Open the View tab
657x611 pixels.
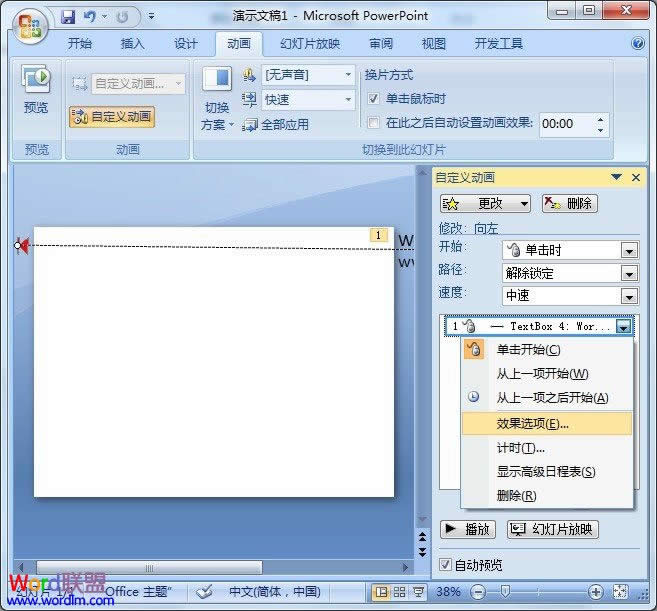pyautogui.click(x=434, y=43)
